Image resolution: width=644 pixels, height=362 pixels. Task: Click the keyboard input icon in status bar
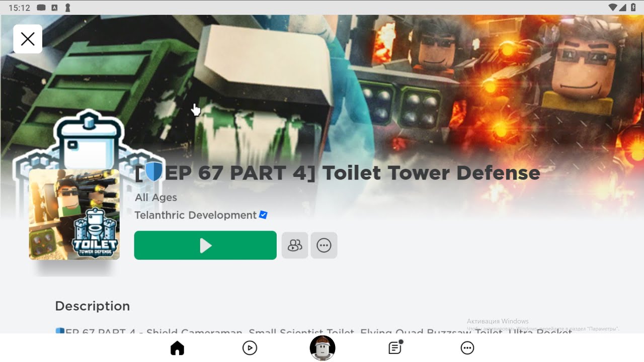click(54, 8)
